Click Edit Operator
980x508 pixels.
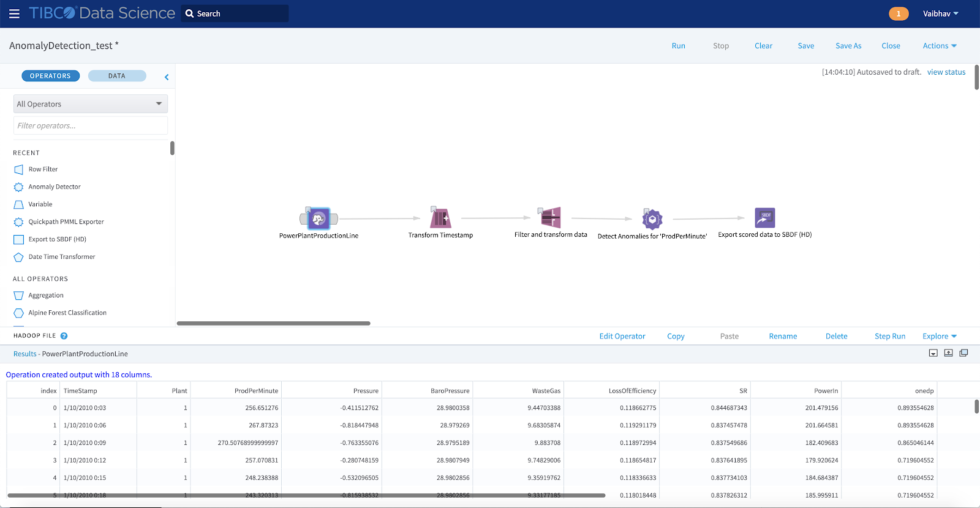point(622,336)
